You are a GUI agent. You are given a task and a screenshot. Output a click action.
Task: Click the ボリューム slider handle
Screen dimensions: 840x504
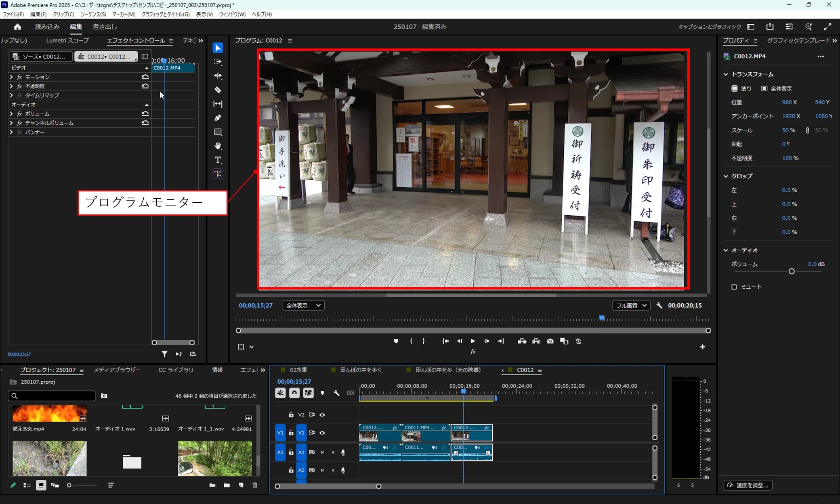[x=792, y=271]
